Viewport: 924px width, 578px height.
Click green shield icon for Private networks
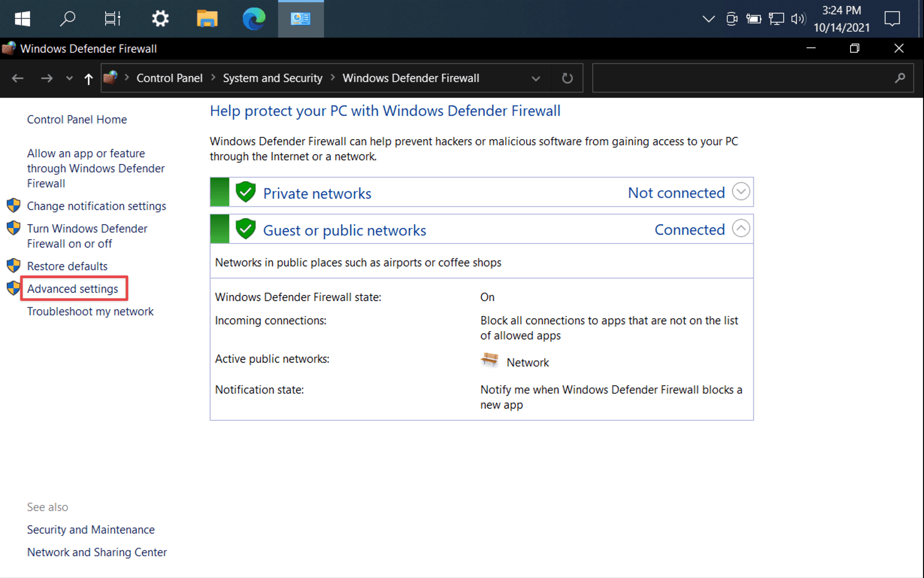245,192
